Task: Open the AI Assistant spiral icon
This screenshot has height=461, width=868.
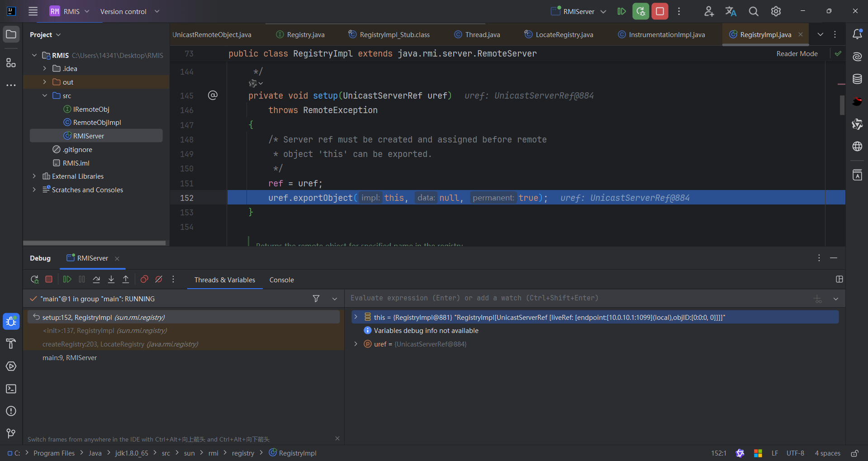Action: point(857,57)
